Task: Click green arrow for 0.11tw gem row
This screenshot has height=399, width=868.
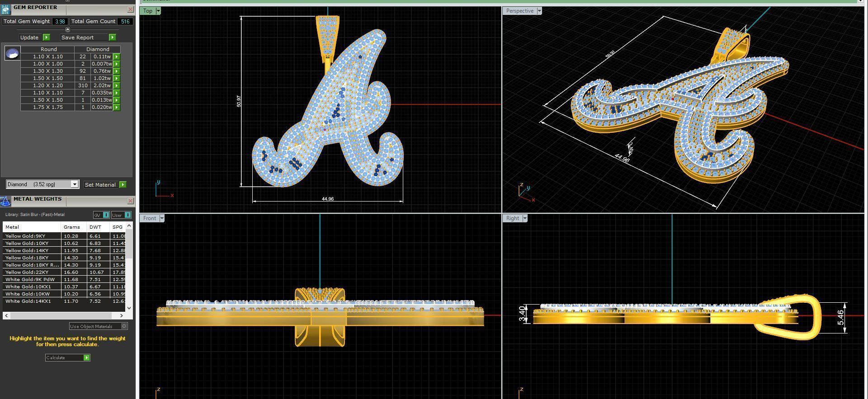Action: [x=117, y=56]
